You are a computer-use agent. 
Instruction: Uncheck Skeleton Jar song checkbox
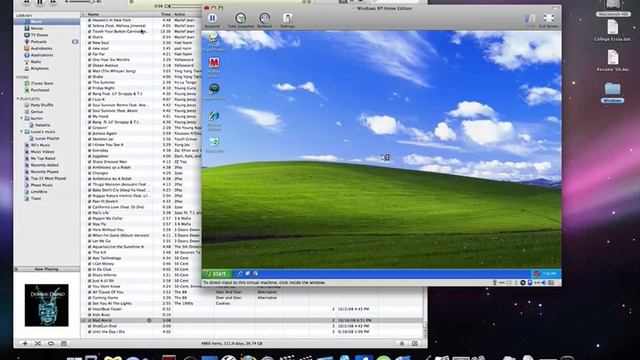click(89, 139)
